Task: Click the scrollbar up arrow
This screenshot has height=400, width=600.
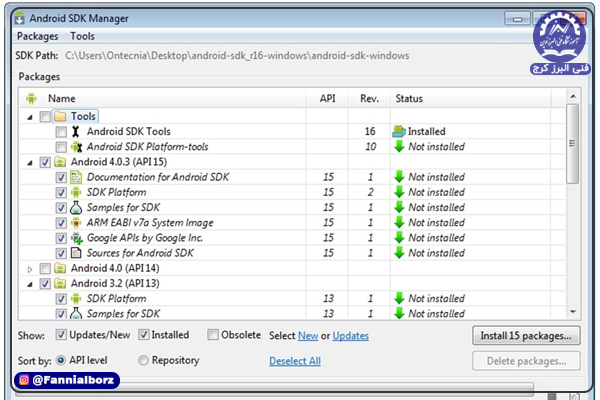Action: tap(572, 96)
